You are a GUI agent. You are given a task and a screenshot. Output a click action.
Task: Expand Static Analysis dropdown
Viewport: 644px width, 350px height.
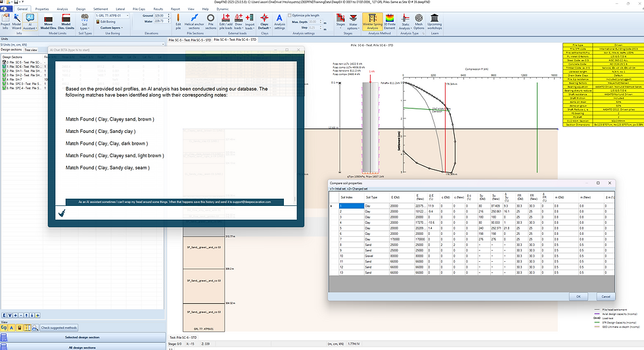click(405, 22)
